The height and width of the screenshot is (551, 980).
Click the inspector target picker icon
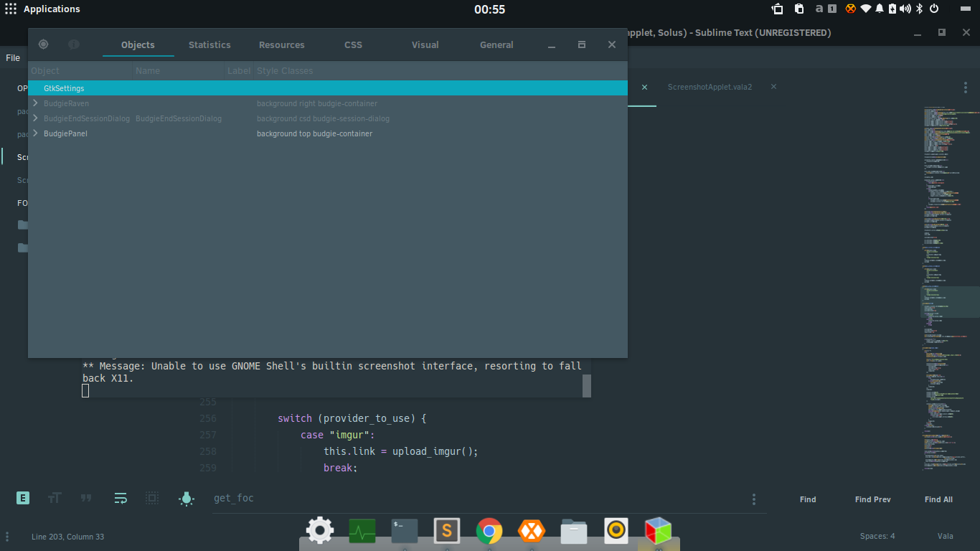point(43,44)
